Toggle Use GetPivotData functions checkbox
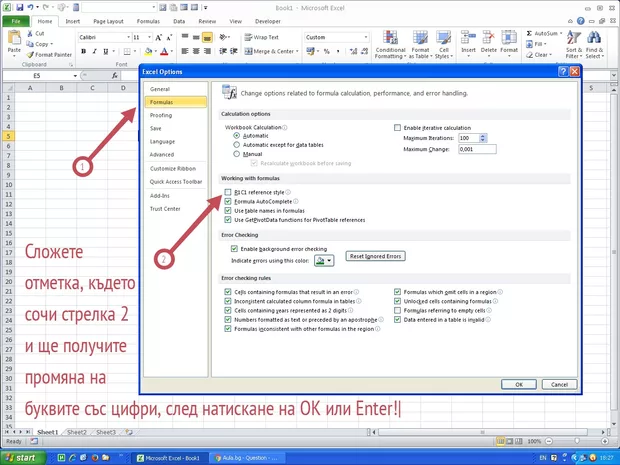 click(228, 220)
